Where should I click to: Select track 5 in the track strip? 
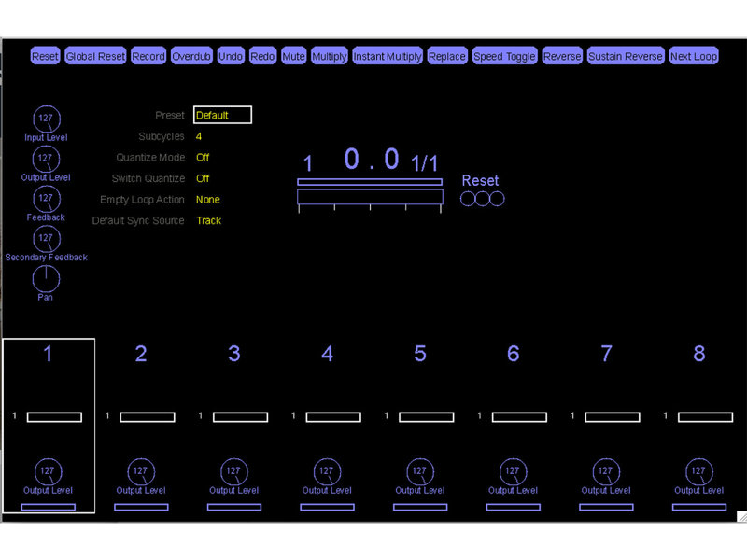pos(420,354)
